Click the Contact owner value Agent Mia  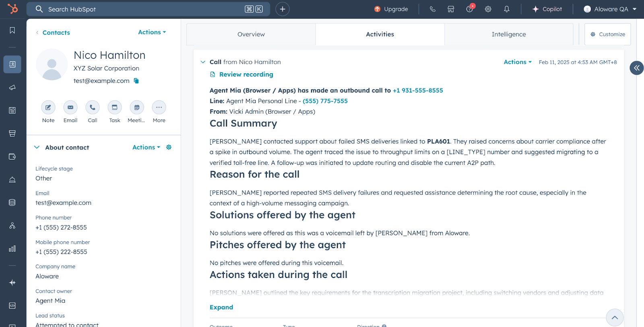click(x=50, y=301)
